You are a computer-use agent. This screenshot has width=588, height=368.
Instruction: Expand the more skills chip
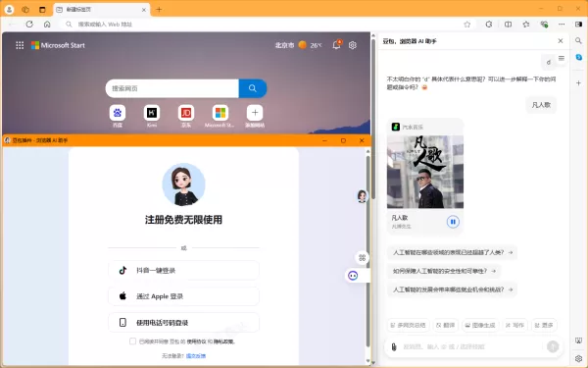(x=544, y=325)
